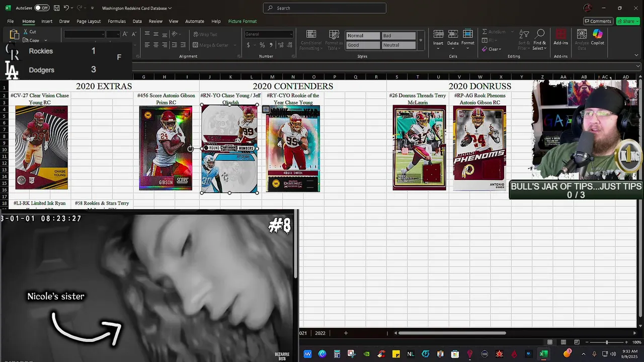Click the Cut scissors icon

[26, 32]
